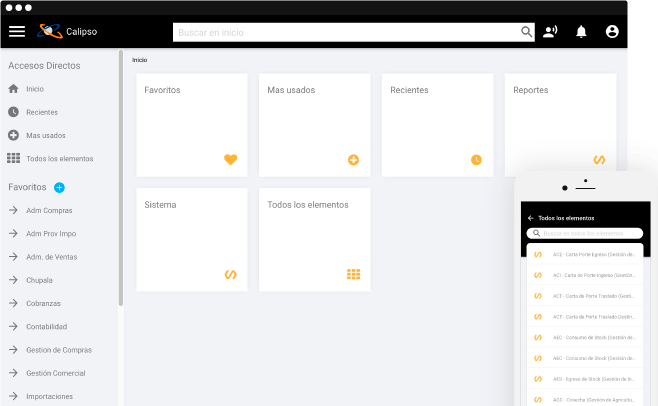Open the Importaciones favorite

coord(50,396)
